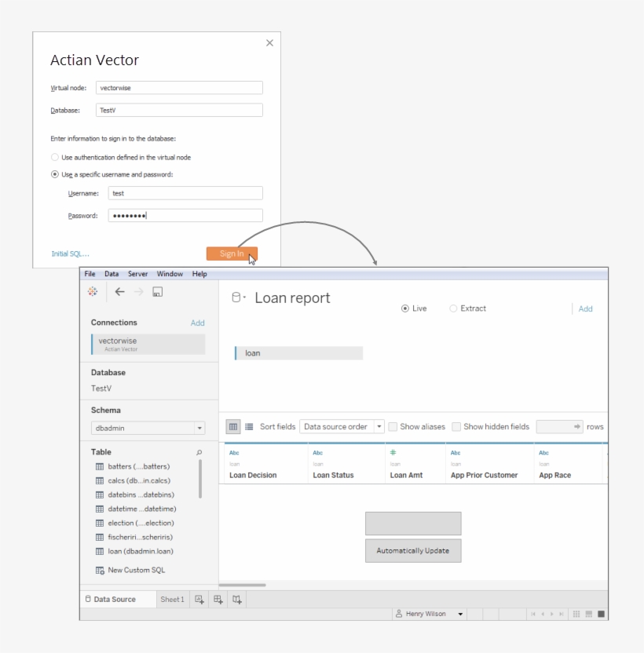Screen dimensions: 644x653
Task: Switch to the grid preview view icon
Action: [233, 427]
